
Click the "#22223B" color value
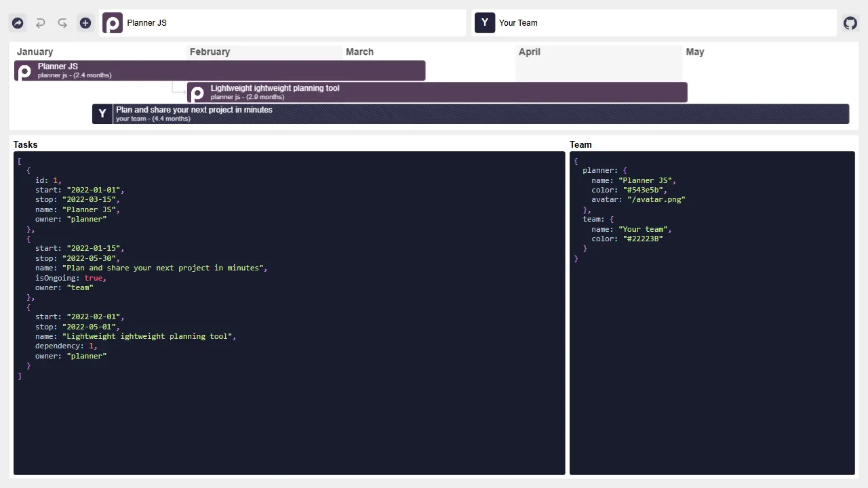coord(643,239)
